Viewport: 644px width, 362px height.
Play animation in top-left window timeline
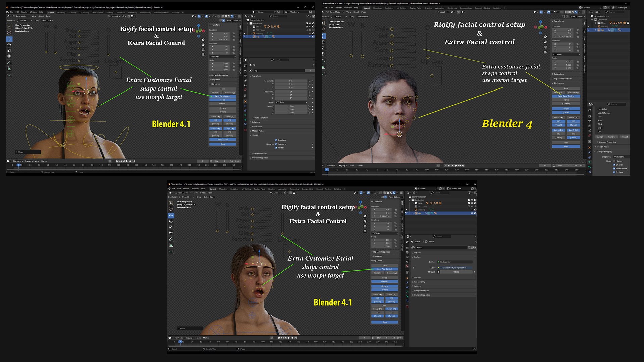[127, 161]
